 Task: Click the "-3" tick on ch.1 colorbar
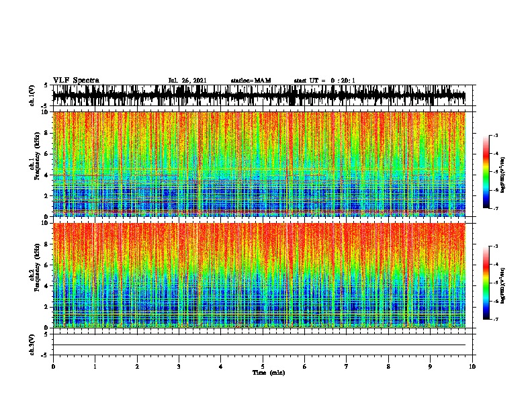coord(495,135)
